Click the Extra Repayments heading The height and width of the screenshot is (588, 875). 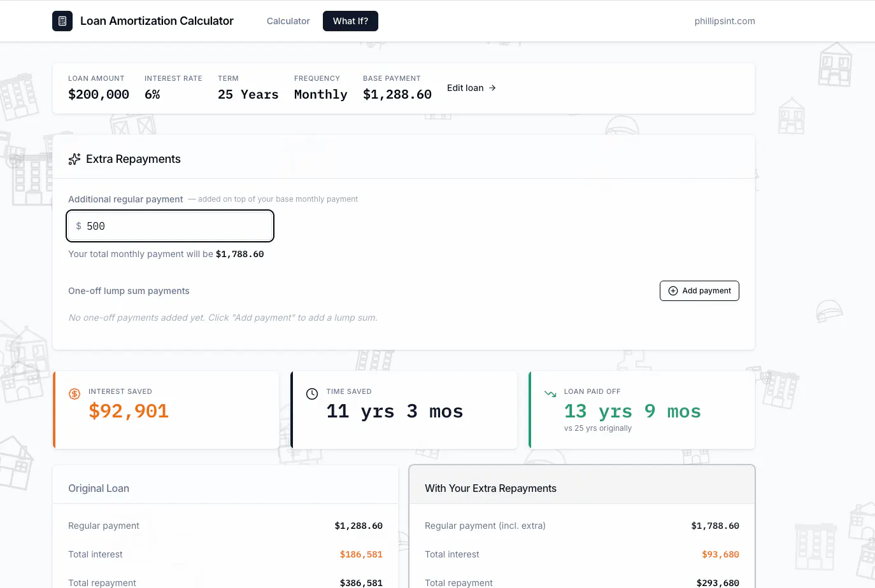pos(133,159)
